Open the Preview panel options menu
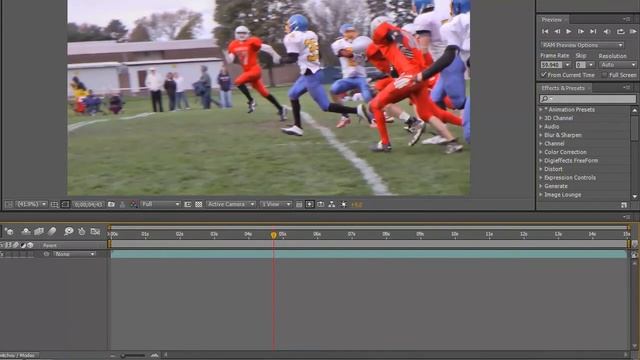This screenshot has height=360, width=640. coord(626,19)
